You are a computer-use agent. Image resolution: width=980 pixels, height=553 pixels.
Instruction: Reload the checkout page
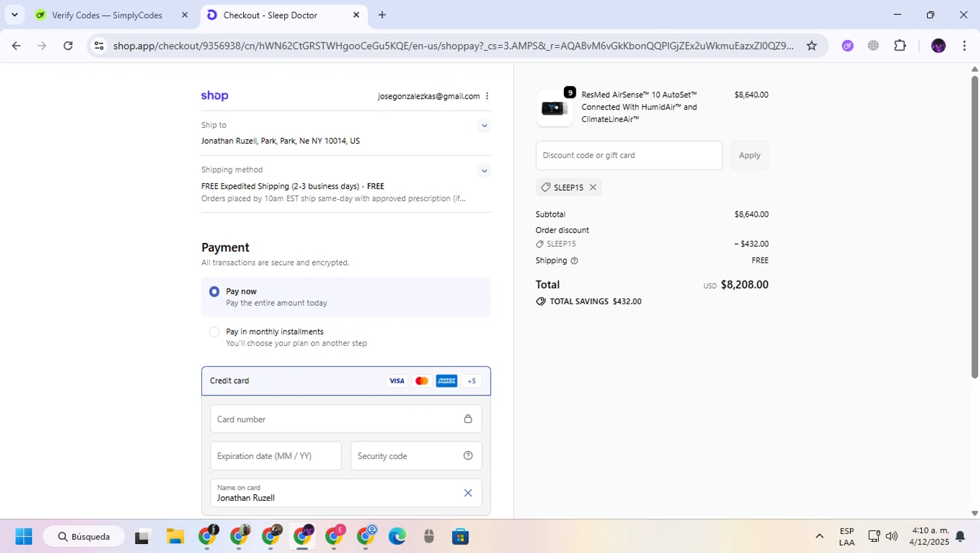(x=68, y=46)
